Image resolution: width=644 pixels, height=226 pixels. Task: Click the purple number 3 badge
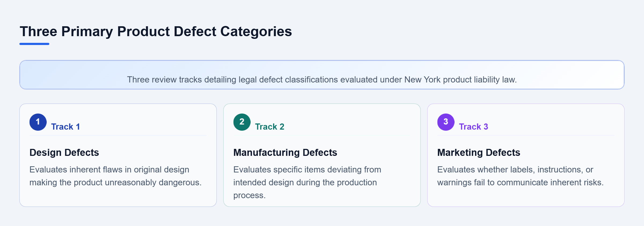[x=446, y=122]
